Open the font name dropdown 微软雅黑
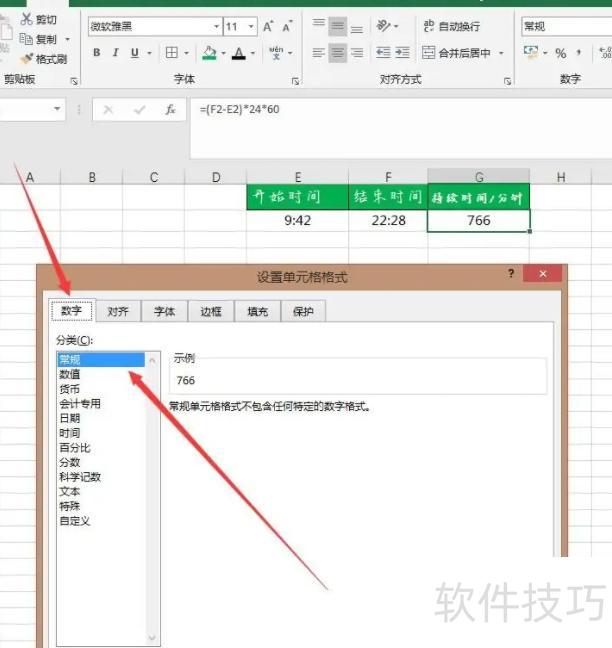612x648 pixels. [217, 27]
